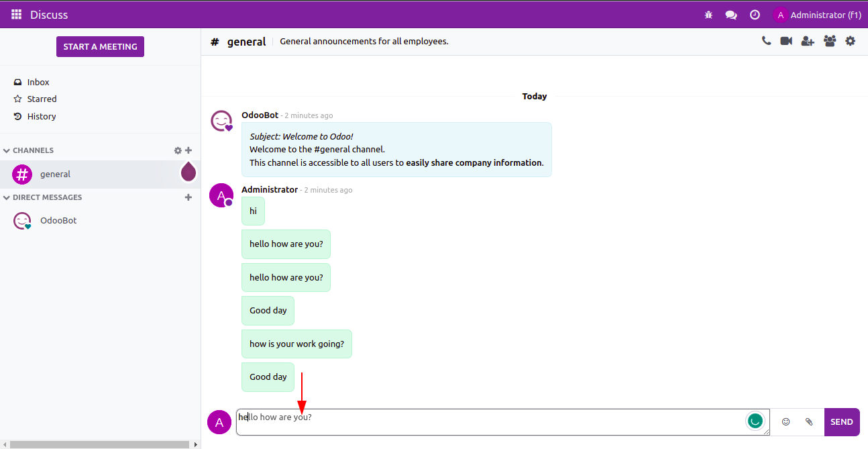Click the Inbox tray icon
This screenshot has width=868, height=449.
18,82
